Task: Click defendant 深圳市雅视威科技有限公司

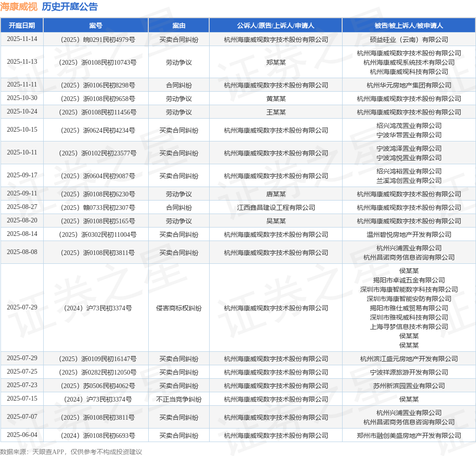Action: pos(409,317)
